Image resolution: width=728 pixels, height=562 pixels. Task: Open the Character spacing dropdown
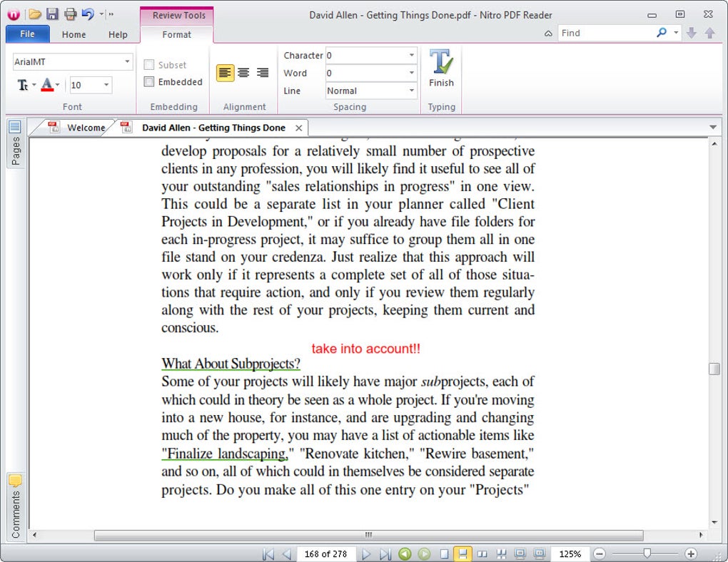point(411,55)
